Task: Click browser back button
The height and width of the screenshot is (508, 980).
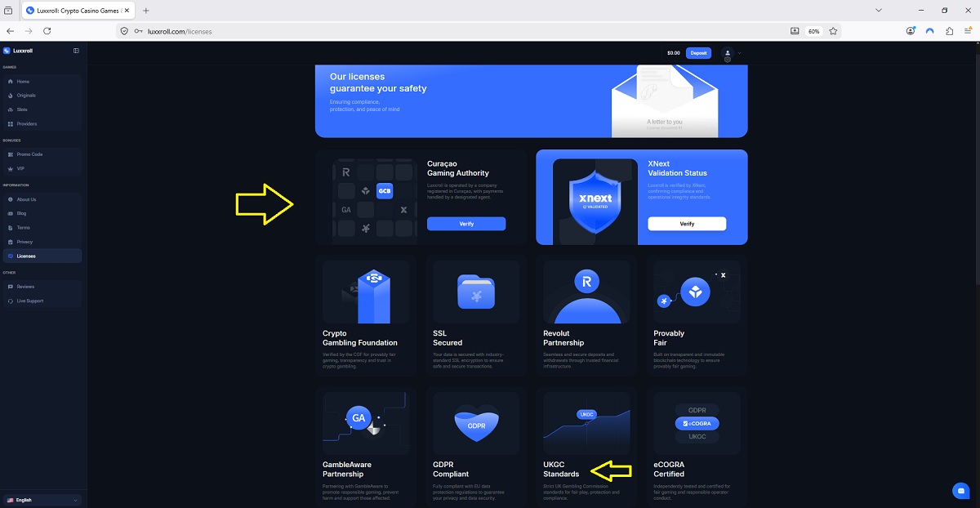Action: tap(11, 31)
